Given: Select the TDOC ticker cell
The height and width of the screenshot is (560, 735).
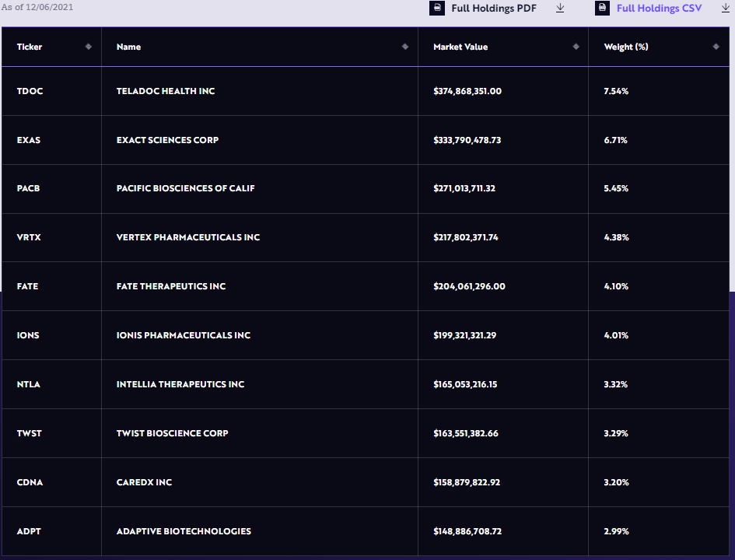Looking at the screenshot, I should [30, 91].
